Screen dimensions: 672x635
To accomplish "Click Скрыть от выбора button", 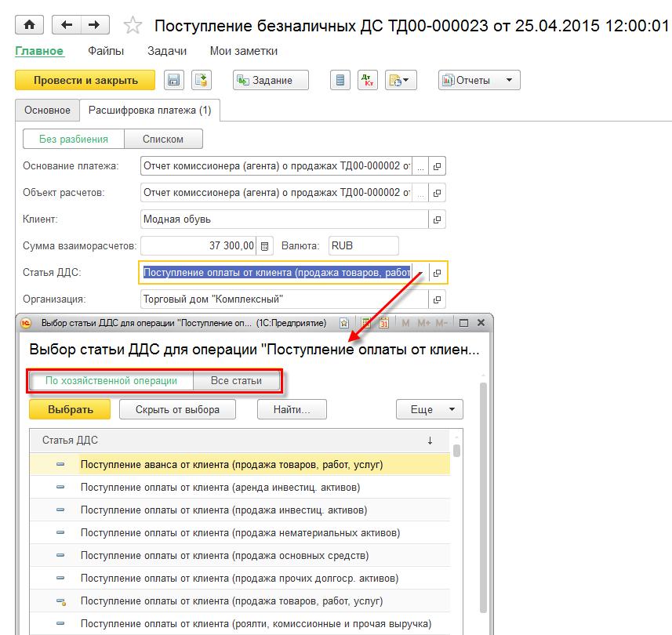I will coord(177,410).
